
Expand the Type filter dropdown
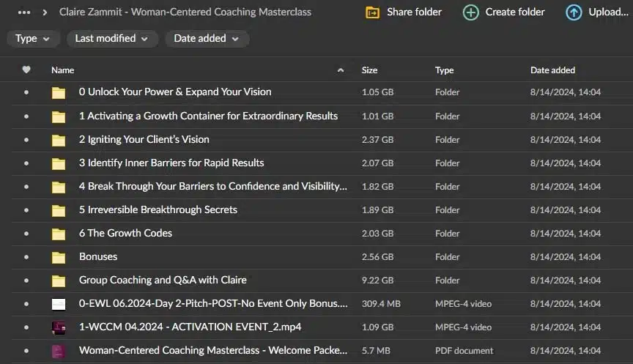(x=33, y=39)
